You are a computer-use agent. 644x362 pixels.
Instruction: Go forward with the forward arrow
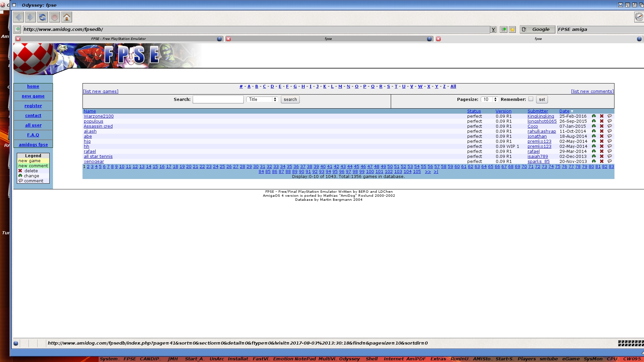click(x=31, y=17)
